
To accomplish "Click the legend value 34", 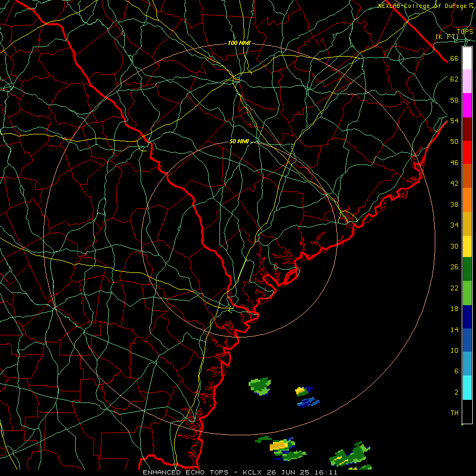I will 454,225.
